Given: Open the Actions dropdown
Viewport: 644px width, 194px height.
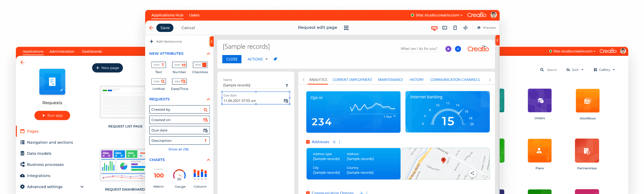Looking at the screenshot, I should 257,59.
